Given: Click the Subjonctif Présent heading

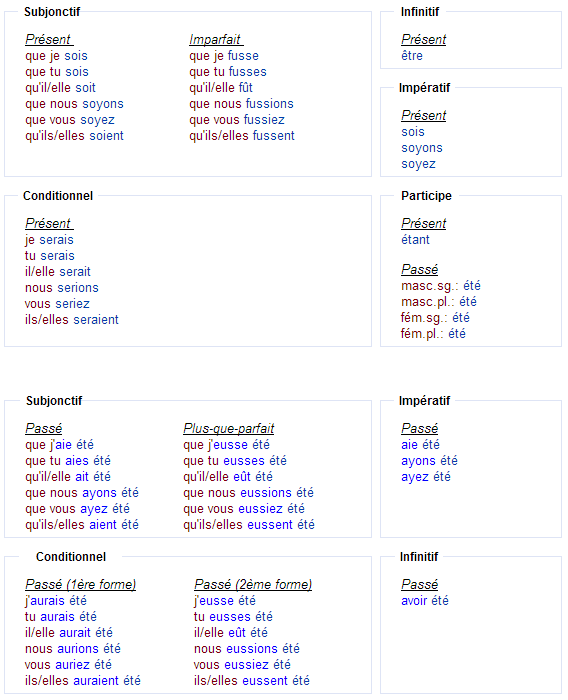Looking at the screenshot, I should (x=48, y=39).
